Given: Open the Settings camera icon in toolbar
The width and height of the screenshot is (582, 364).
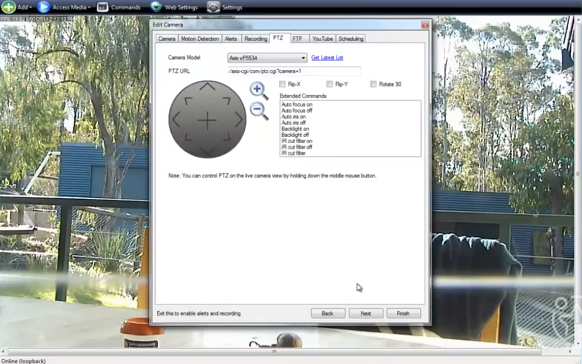Looking at the screenshot, I should (213, 7).
